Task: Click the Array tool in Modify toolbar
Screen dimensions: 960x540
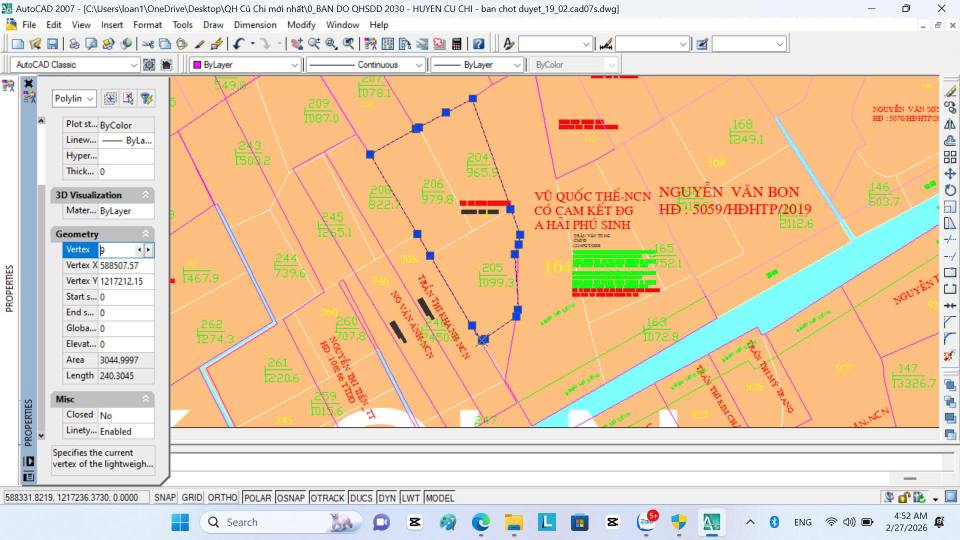Action: [x=950, y=157]
